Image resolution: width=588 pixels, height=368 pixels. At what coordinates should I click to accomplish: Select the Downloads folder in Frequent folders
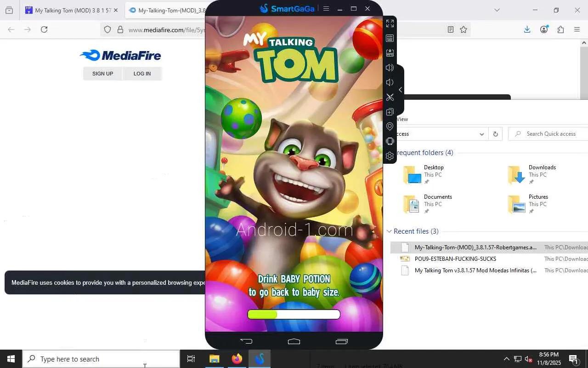point(533,175)
